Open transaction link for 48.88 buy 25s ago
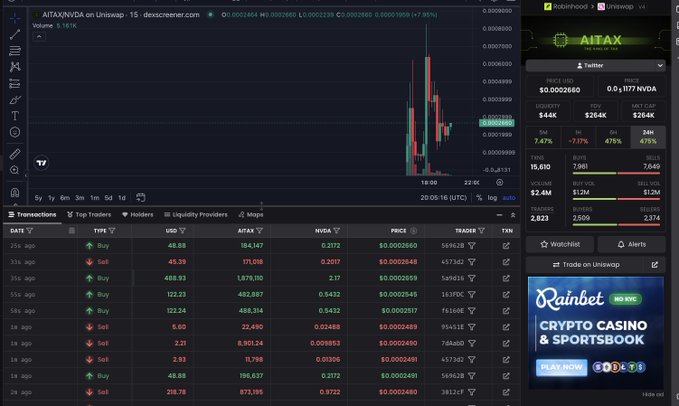Viewport: 679px width, 406px height. click(x=506, y=245)
